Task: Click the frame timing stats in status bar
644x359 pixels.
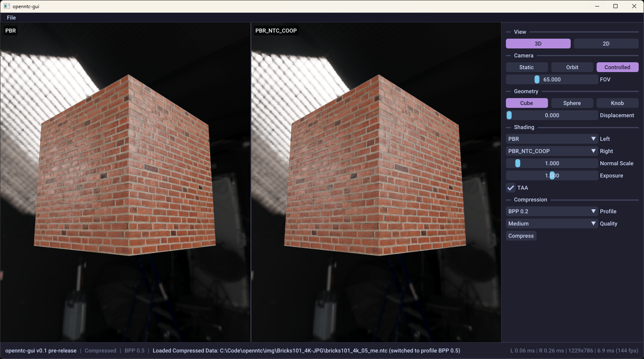Action: [x=574, y=350]
